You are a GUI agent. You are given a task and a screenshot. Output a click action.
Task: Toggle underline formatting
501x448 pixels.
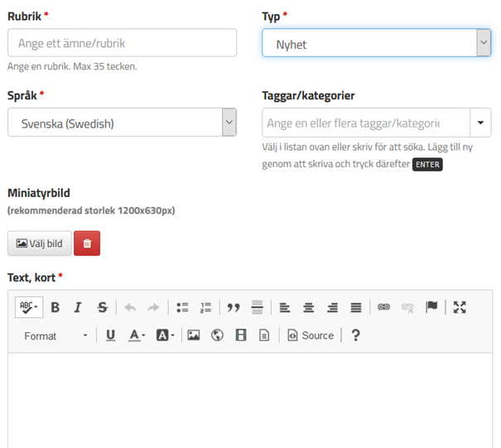(110, 335)
